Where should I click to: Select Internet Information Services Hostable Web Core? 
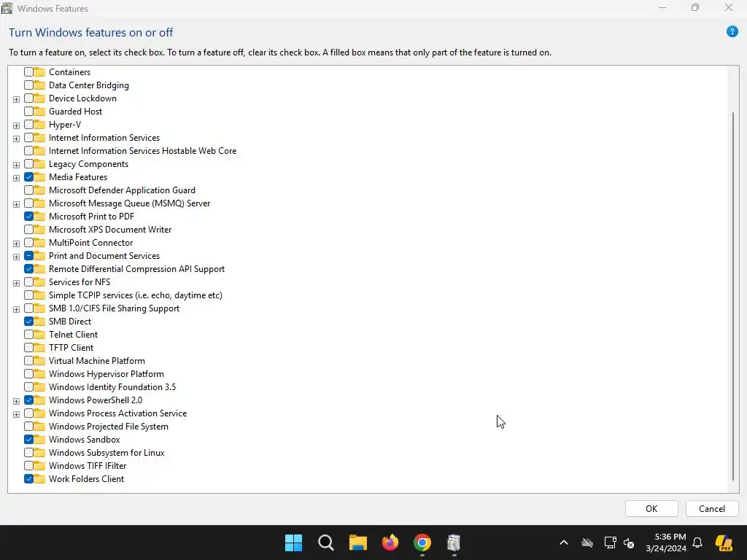coord(142,150)
